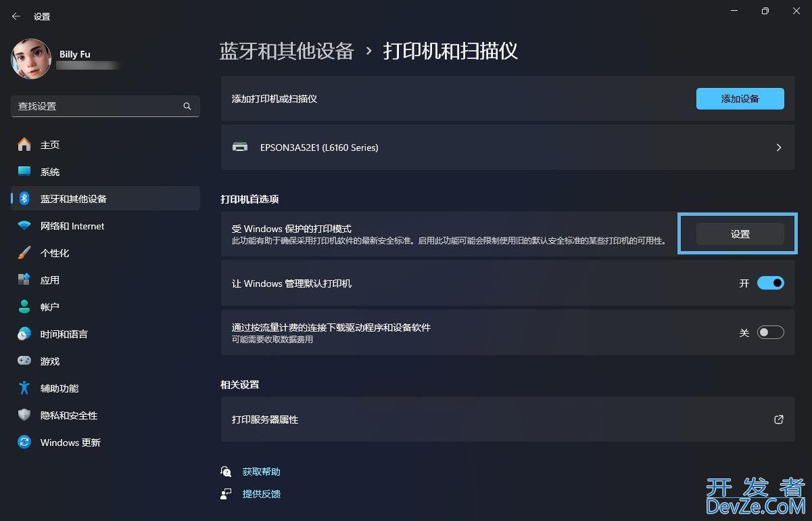Screen dimensions: 812x521
Task: Select 蓝牙和其他设备 in the sidebar
Action: pos(105,199)
